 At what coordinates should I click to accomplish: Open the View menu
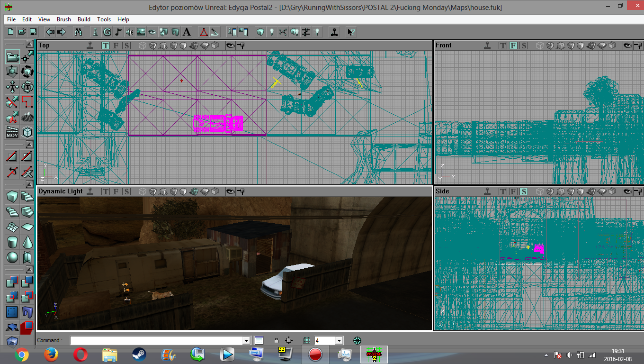coord(45,19)
